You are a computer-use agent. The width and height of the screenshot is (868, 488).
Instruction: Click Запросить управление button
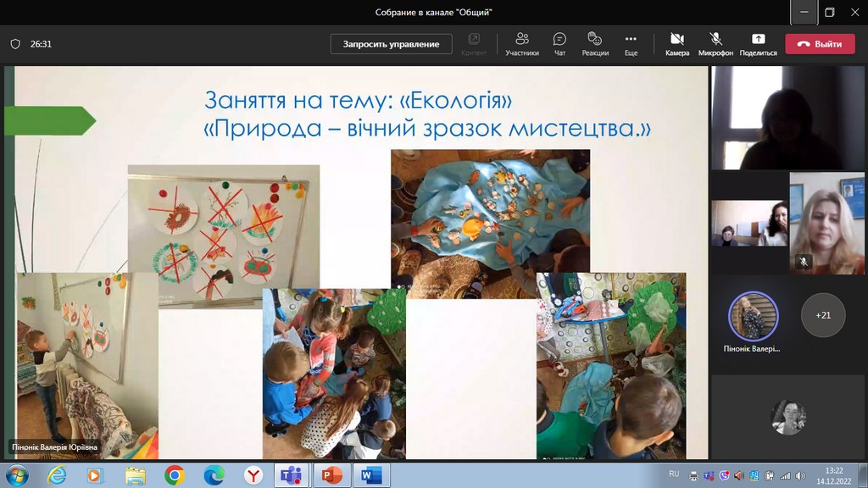(x=391, y=44)
